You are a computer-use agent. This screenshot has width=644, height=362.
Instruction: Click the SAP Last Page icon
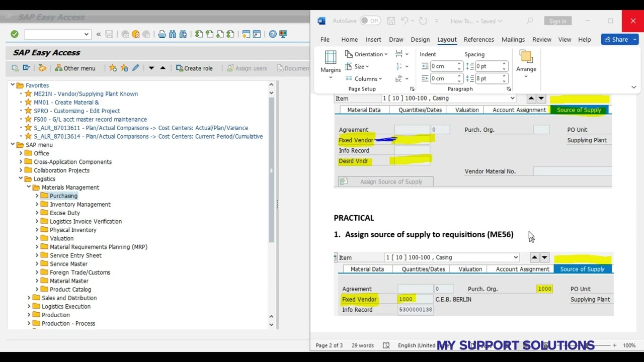230,34
